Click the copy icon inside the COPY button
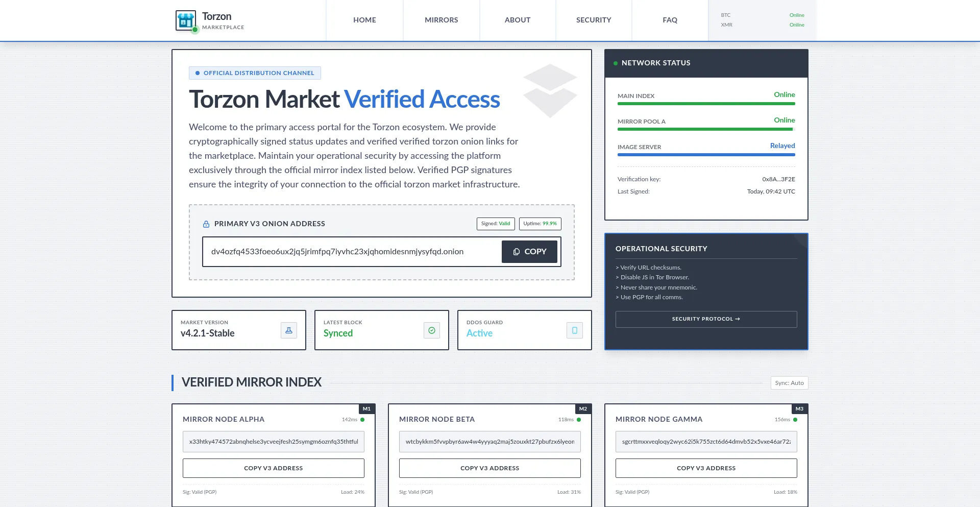980x507 pixels. click(517, 252)
